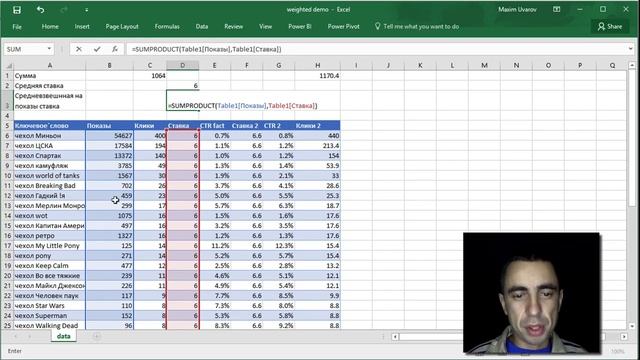Select the row 5 header
Viewport: 640px width, 360px height.
(x=7, y=126)
